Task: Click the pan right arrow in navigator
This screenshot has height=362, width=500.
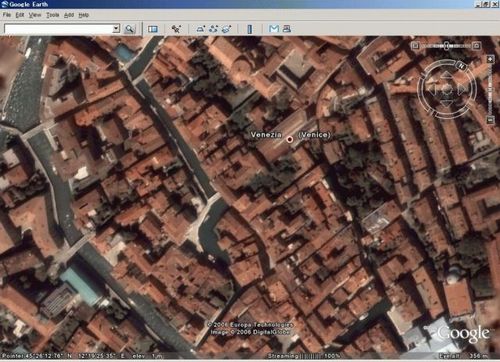Action: coord(462,89)
